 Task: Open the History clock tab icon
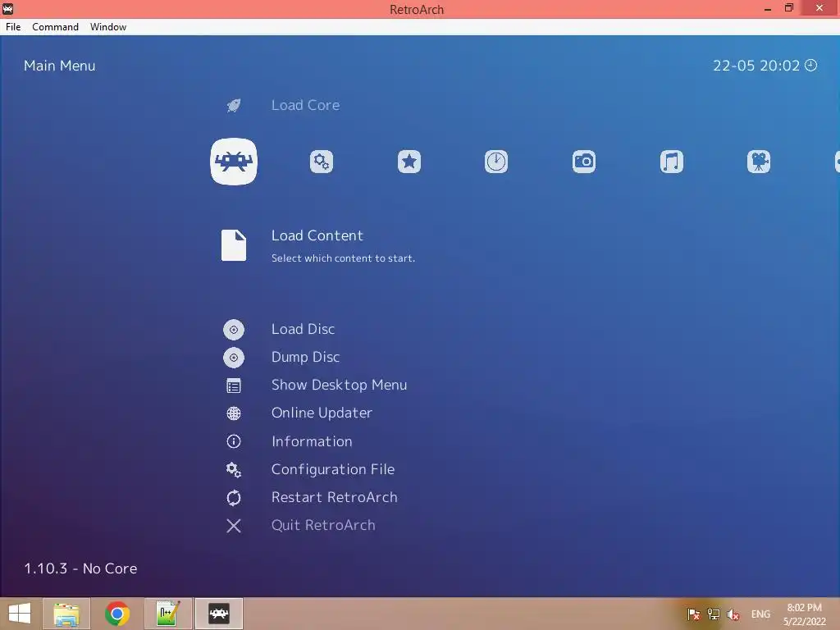pos(496,162)
